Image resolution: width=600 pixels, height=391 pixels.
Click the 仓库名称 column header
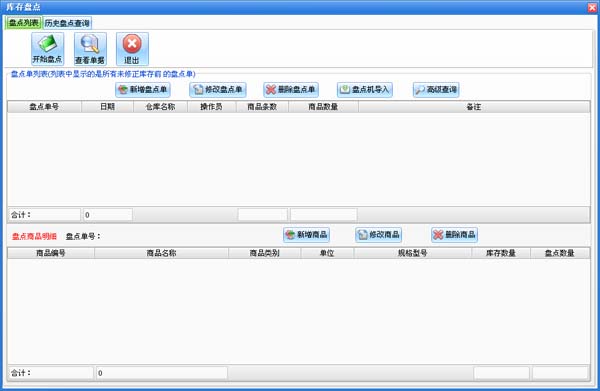point(160,107)
